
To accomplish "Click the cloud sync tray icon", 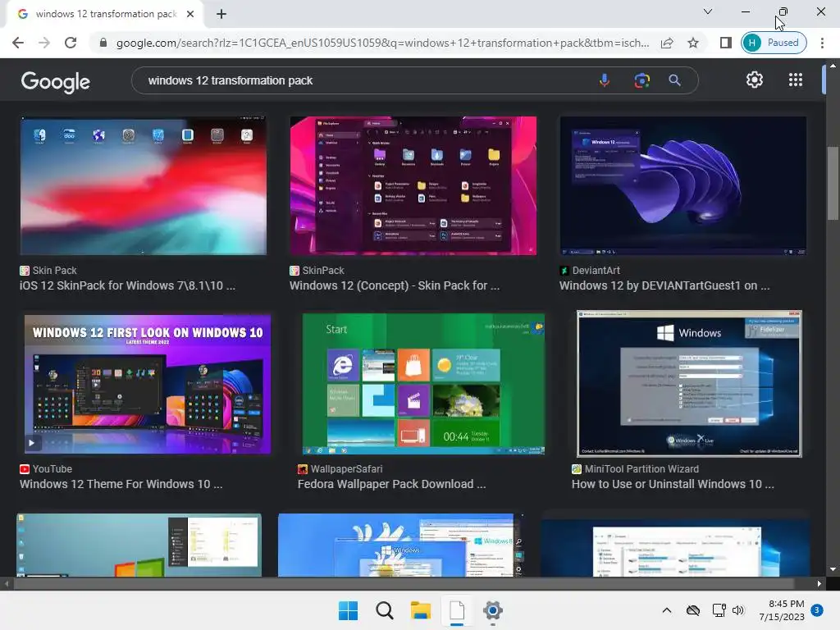I will click(692, 610).
